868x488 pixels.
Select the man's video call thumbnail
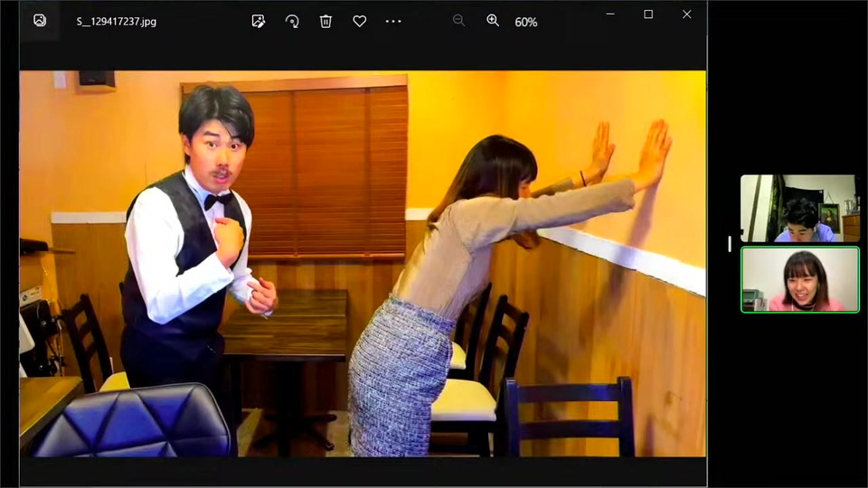pyautogui.click(x=800, y=208)
